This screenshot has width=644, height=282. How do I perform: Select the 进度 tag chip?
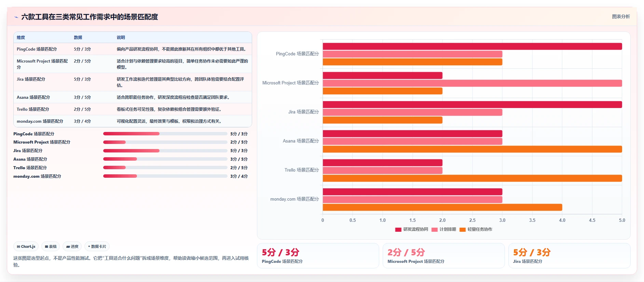tap(72, 246)
